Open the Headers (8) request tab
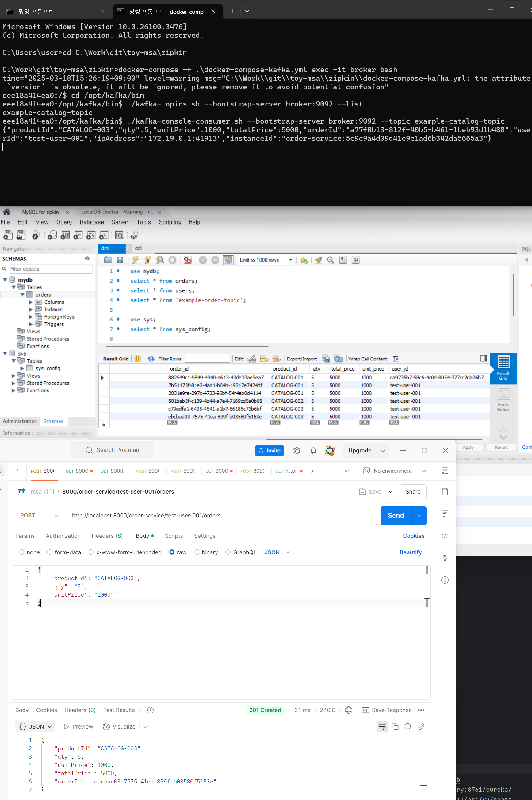Viewport: 532px width, 800px height. coord(107,536)
